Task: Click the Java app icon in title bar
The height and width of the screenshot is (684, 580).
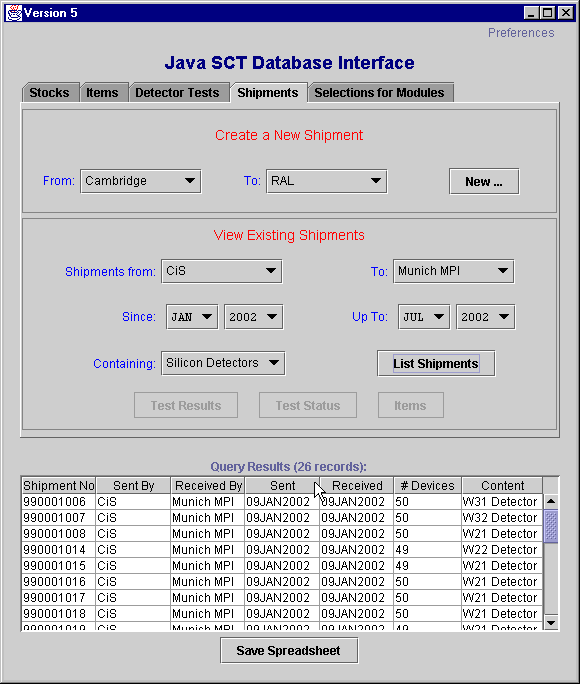Action: tap(14, 13)
